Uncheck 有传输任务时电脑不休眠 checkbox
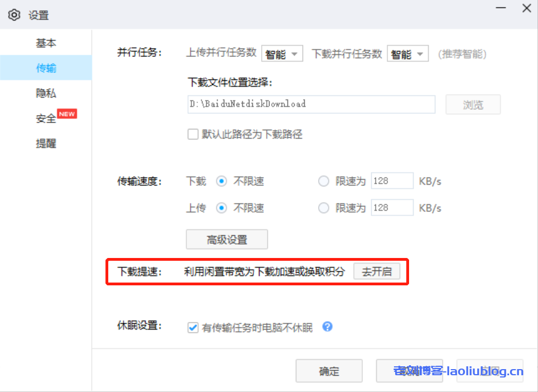Viewport: 538px width, 392px height. click(x=193, y=328)
